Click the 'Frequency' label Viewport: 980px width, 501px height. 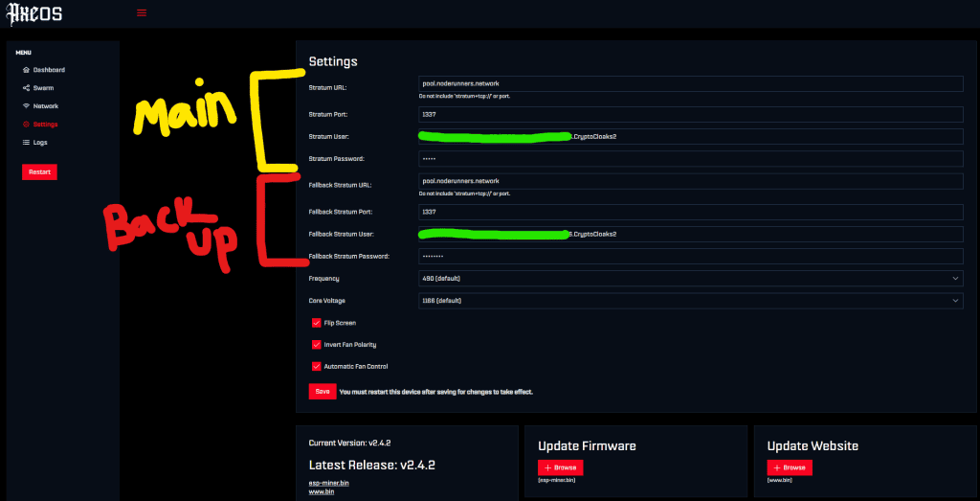click(x=323, y=279)
